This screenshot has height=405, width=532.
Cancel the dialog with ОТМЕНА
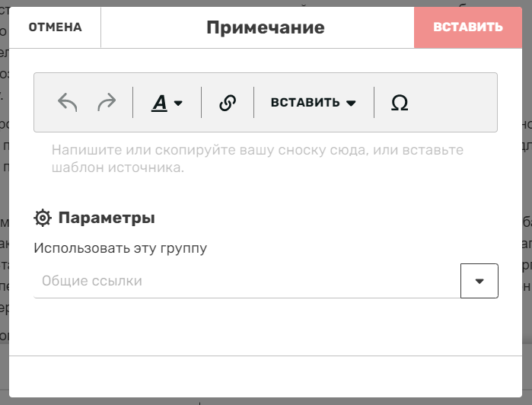coord(55,27)
